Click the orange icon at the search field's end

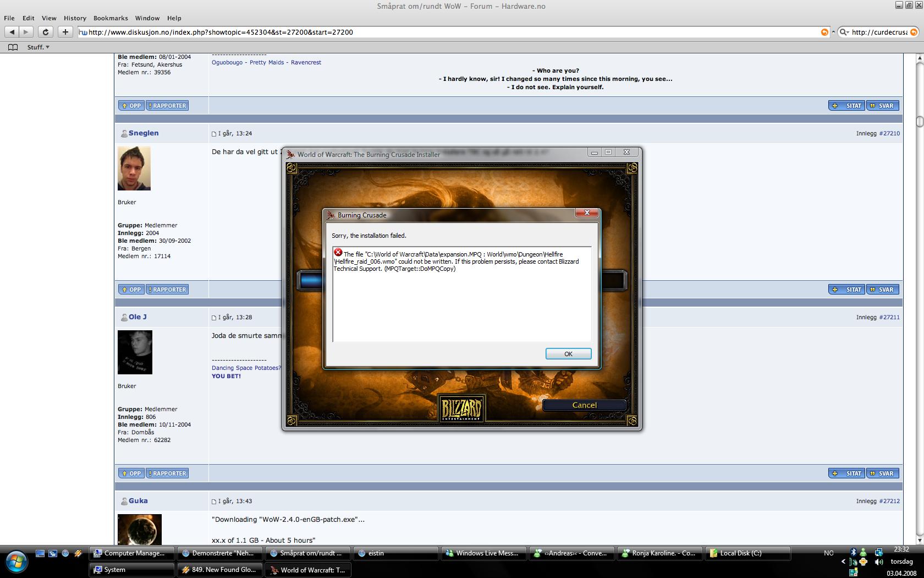(914, 32)
